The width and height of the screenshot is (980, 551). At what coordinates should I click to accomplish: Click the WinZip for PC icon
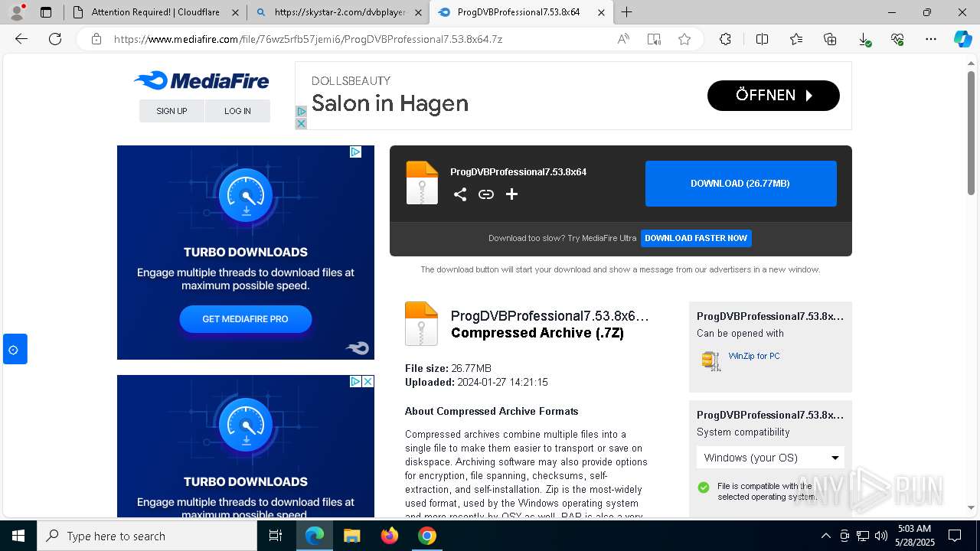[x=711, y=360]
